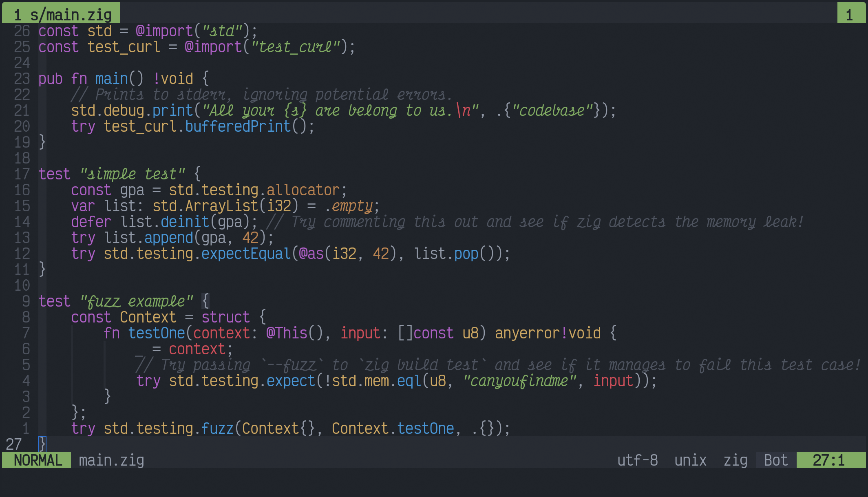This screenshot has height=497, width=868.
Task: Click the unix file format indicator
Action: click(x=690, y=460)
